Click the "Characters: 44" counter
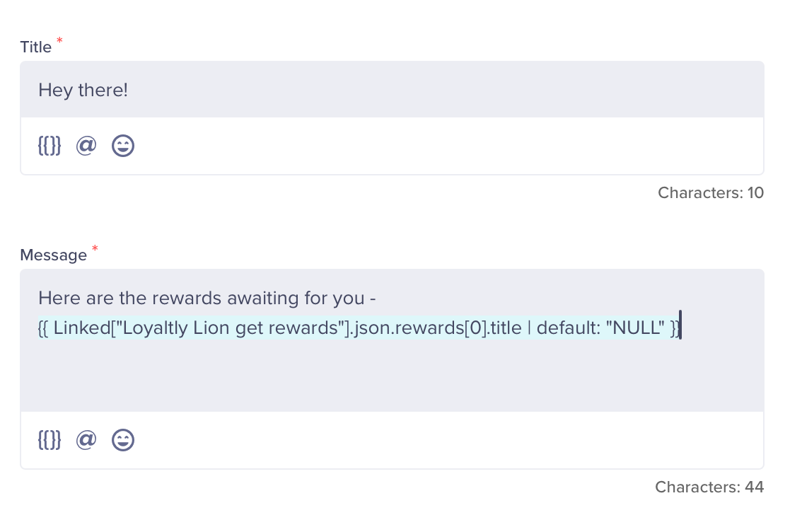Screen dimensions: 802x532 [709, 487]
